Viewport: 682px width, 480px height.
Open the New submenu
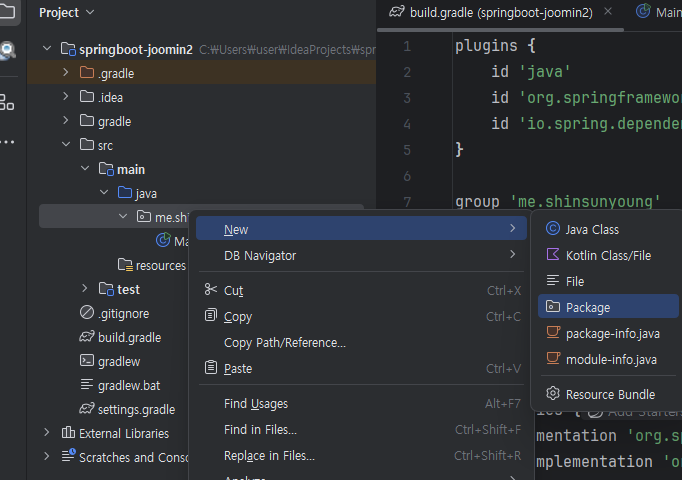[361, 229]
